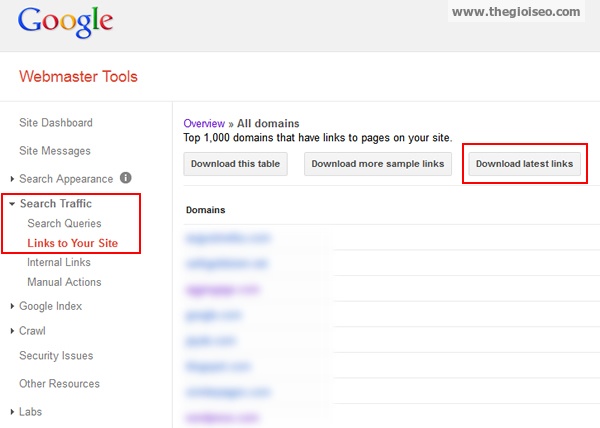Expand the Google Index arrow
Image resolution: width=600 pixels, height=428 pixels.
pos(12,306)
